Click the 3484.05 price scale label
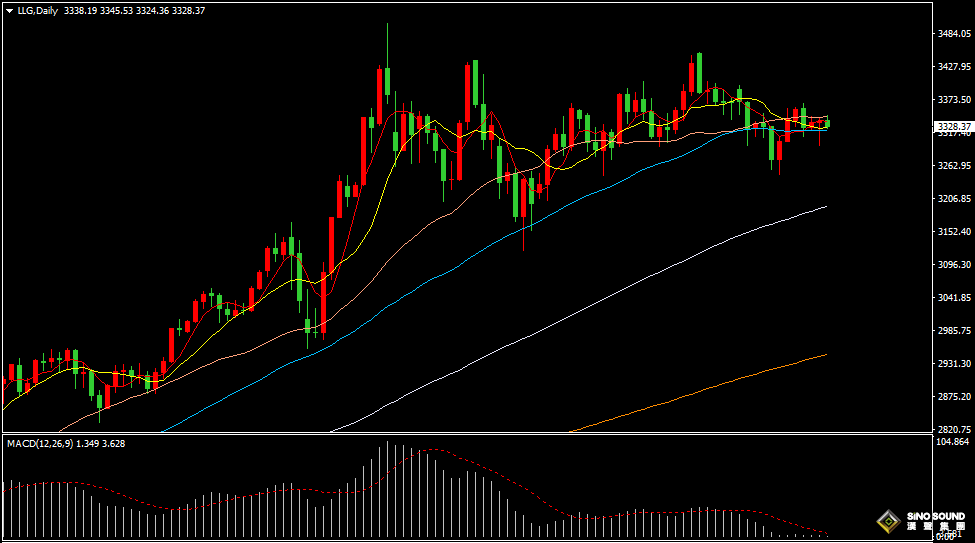The height and width of the screenshot is (543, 975). [x=954, y=34]
